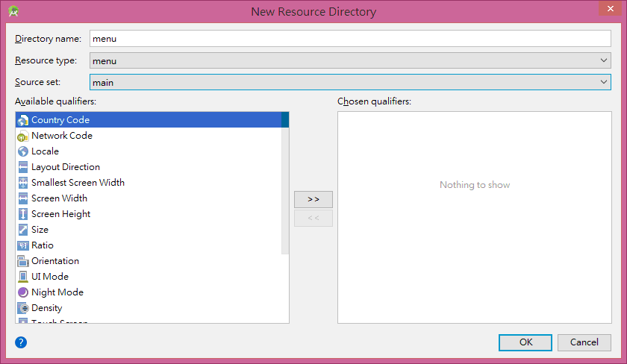
Task: Click the << remove qualifier button
Action: (313, 218)
